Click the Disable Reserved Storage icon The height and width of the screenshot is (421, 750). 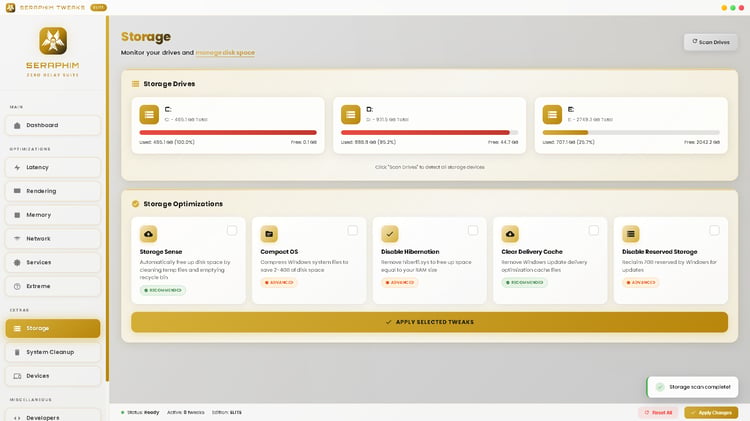pyautogui.click(x=631, y=234)
